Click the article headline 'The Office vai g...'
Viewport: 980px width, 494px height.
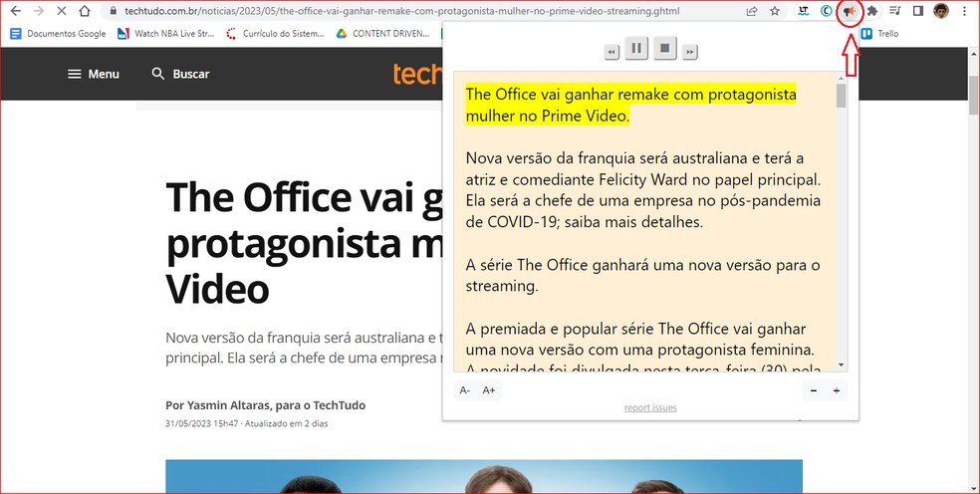(305, 243)
